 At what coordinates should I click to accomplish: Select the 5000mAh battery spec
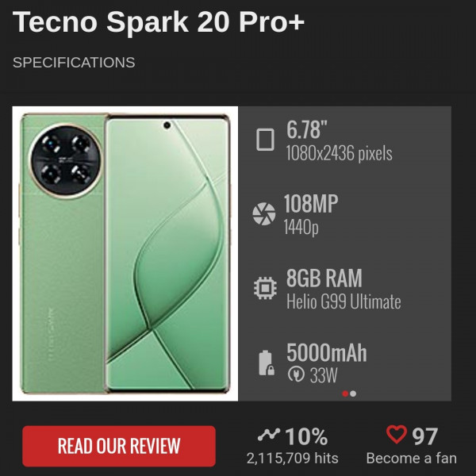pos(326,352)
